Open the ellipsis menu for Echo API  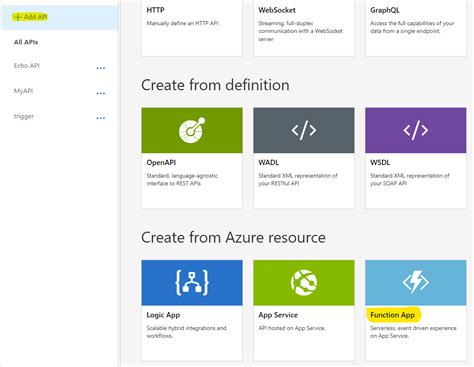click(101, 68)
